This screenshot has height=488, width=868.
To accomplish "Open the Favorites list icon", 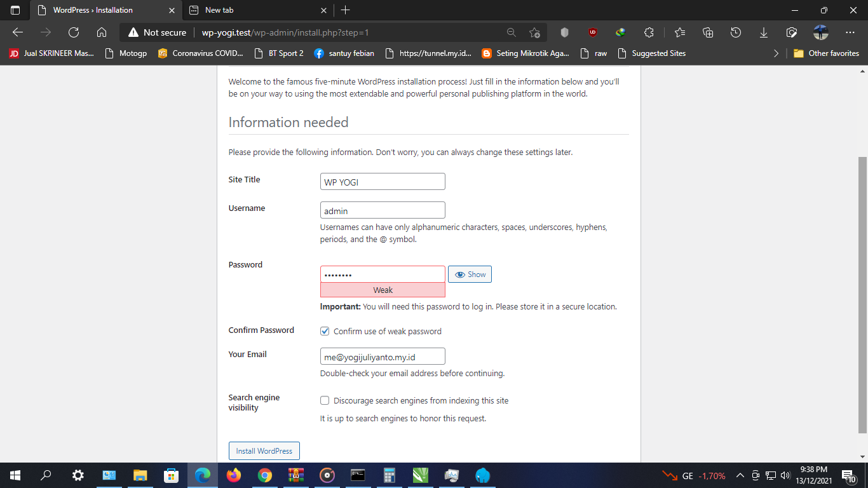I will [x=680, y=32].
